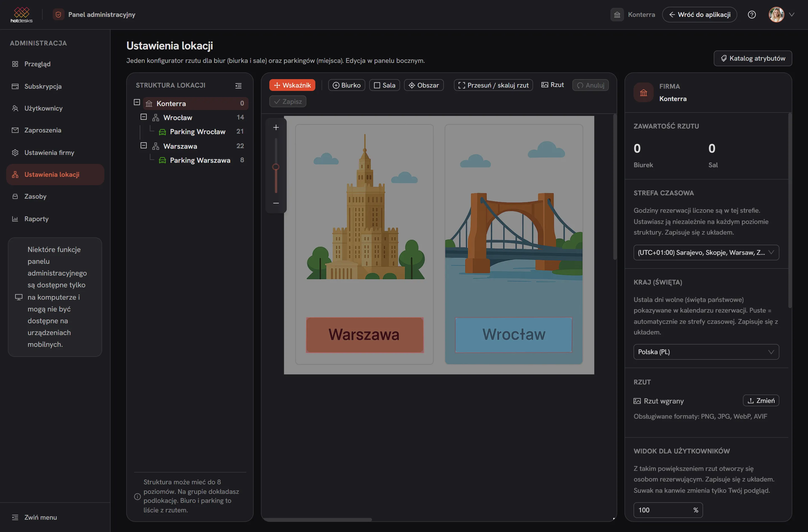
Task: Click the help question mark icon
Action: [x=752, y=15]
